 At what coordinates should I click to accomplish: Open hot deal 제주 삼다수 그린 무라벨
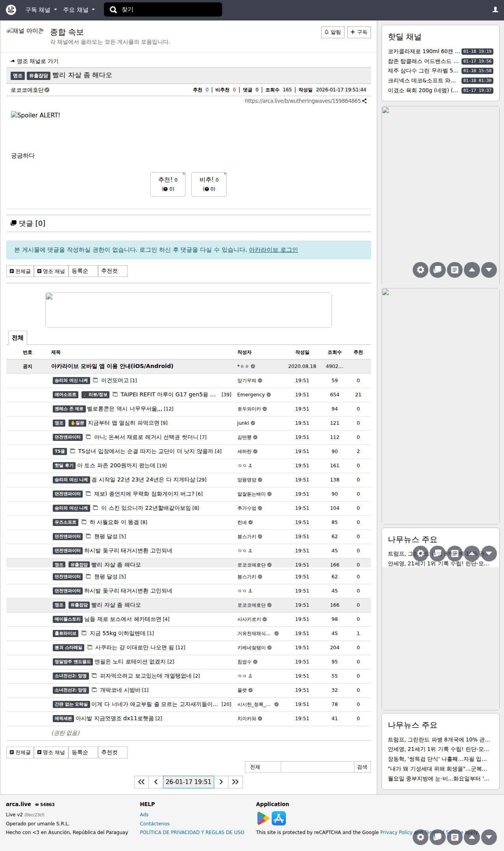(423, 71)
